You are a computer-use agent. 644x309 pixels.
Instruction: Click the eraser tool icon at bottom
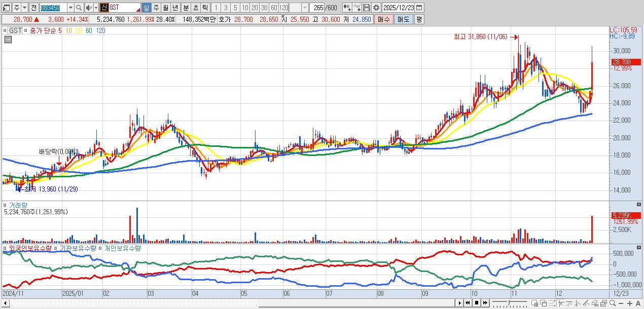(595, 303)
